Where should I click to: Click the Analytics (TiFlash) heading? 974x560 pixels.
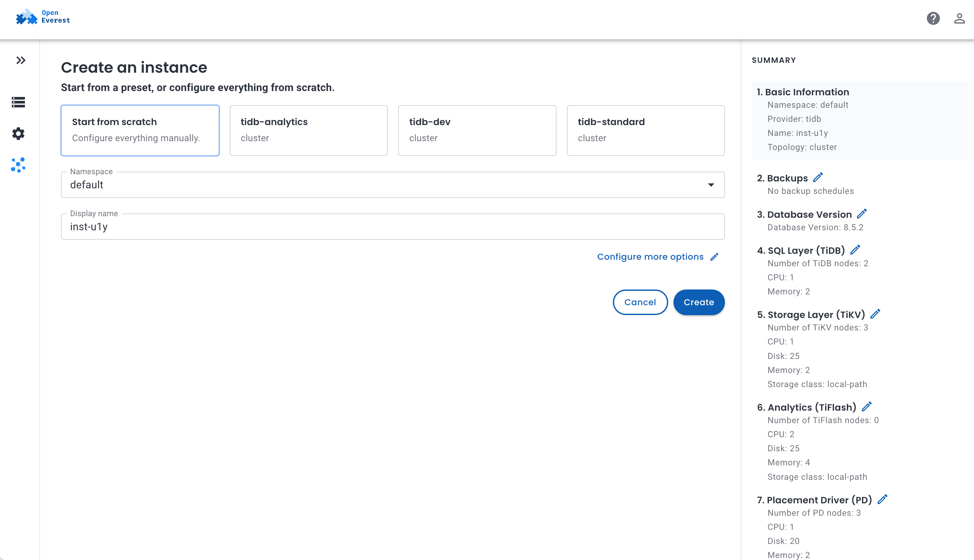[807, 407]
